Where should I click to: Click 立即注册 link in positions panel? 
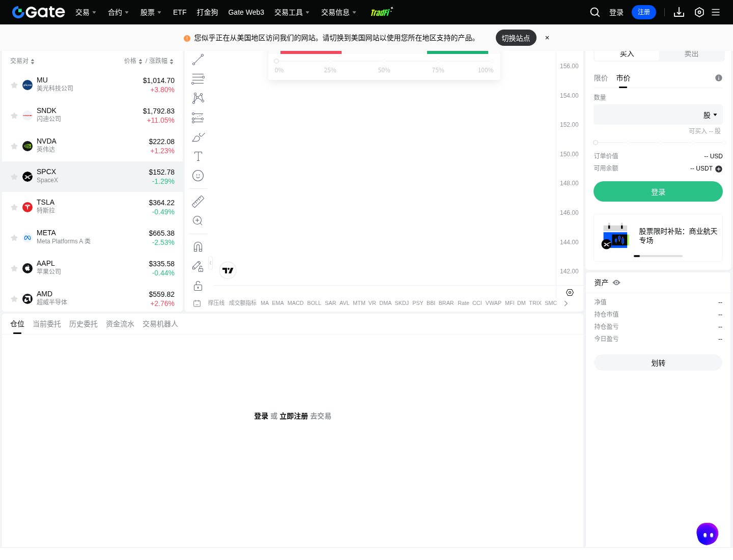294,416
